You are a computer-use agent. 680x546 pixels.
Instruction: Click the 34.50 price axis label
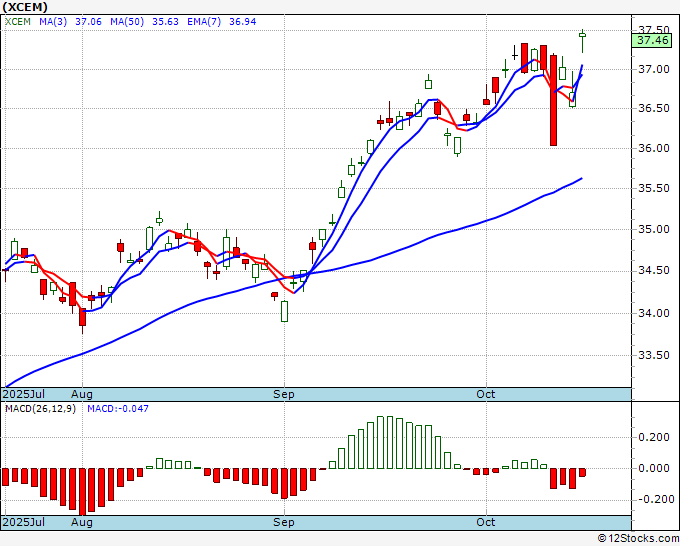pos(654,271)
